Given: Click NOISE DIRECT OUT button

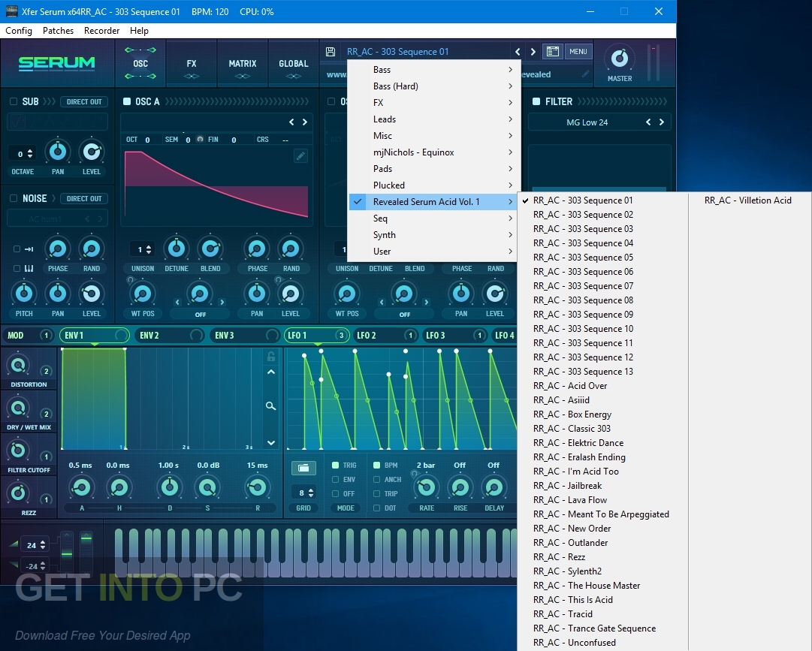Looking at the screenshot, I should click(x=84, y=198).
